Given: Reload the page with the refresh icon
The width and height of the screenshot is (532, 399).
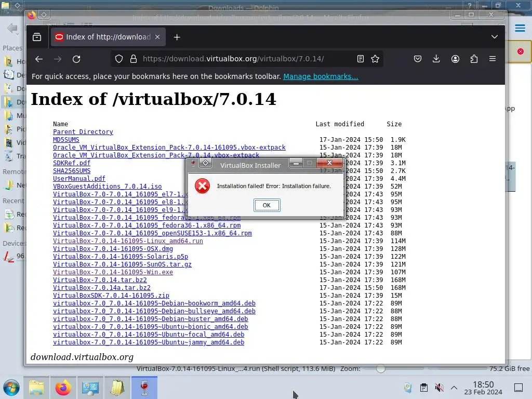Looking at the screenshot, I should pyautogui.click(x=76, y=59).
